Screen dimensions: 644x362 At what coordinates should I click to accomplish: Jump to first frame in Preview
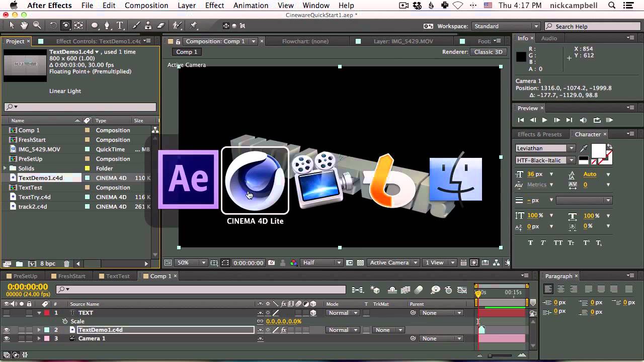[x=521, y=120]
